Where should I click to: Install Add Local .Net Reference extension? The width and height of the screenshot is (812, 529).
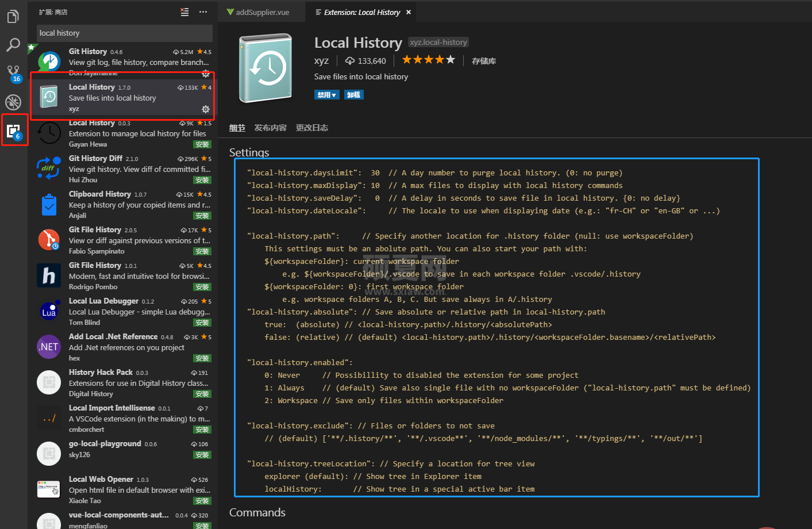click(x=202, y=358)
